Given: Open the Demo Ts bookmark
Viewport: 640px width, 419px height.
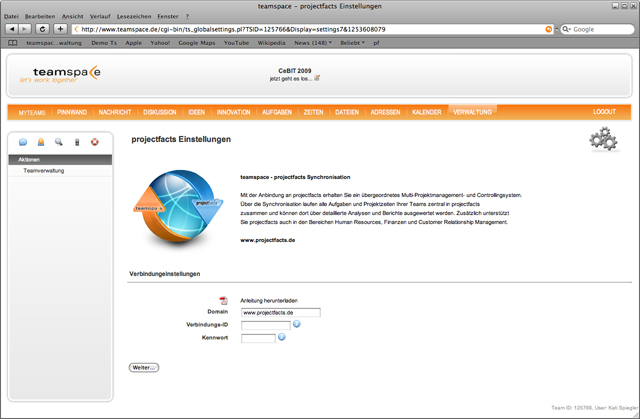Looking at the screenshot, I should pyautogui.click(x=104, y=43).
